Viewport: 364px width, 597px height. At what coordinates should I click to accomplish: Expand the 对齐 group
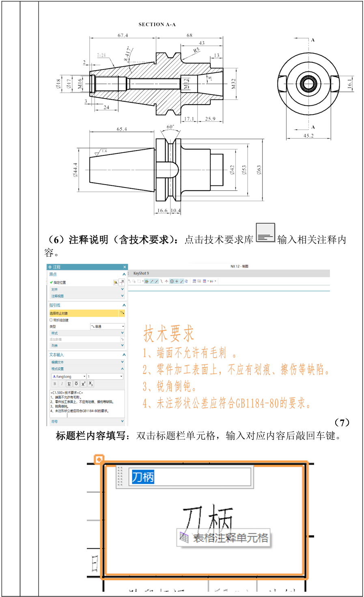86,289
